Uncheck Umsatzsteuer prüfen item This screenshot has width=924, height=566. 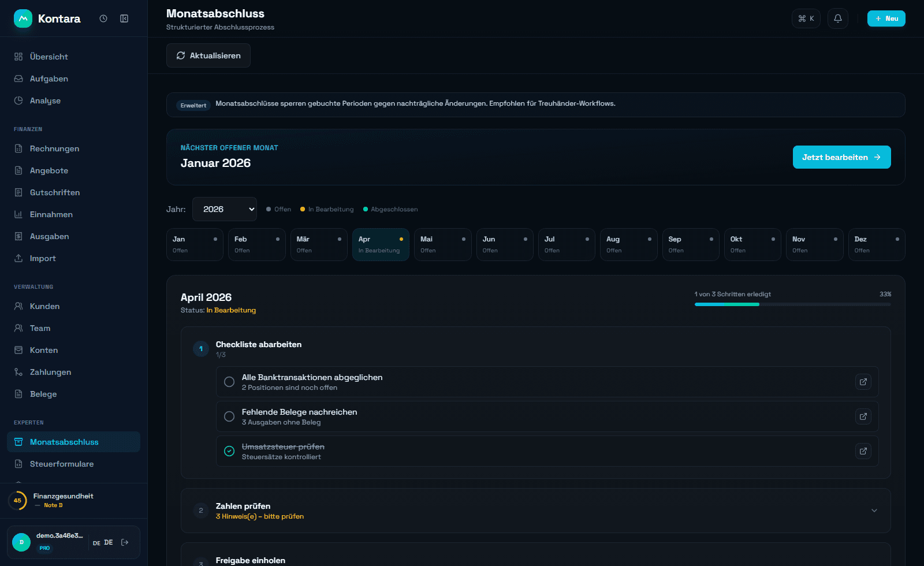click(x=229, y=451)
